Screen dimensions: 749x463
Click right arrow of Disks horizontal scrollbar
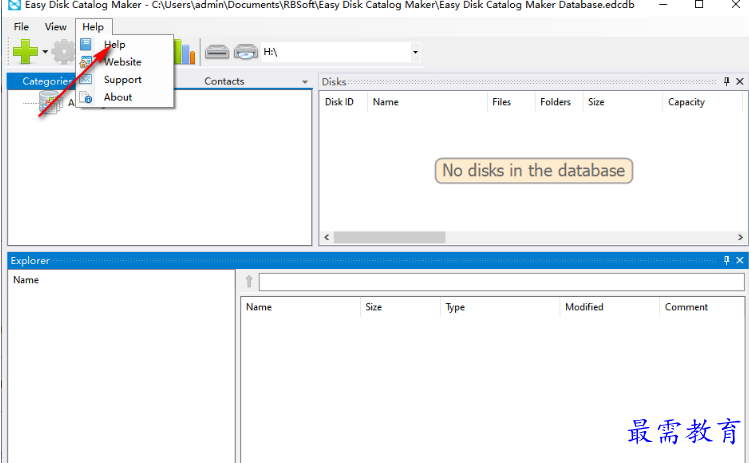pos(740,237)
